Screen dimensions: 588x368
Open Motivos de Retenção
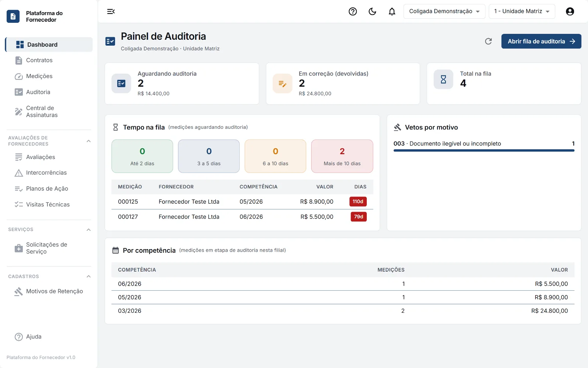point(49,291)
